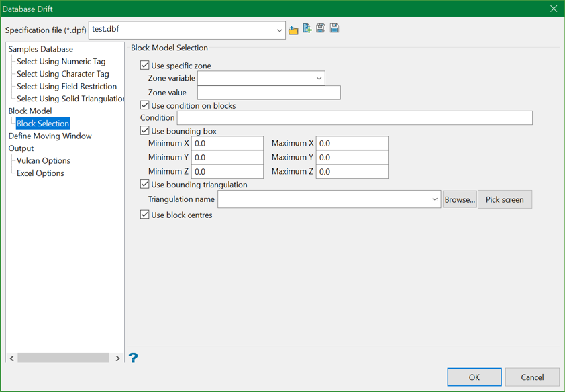The image size is (565, 392).
Task: Create a new specification file via the add-document icon
Action: coord(307,29)
